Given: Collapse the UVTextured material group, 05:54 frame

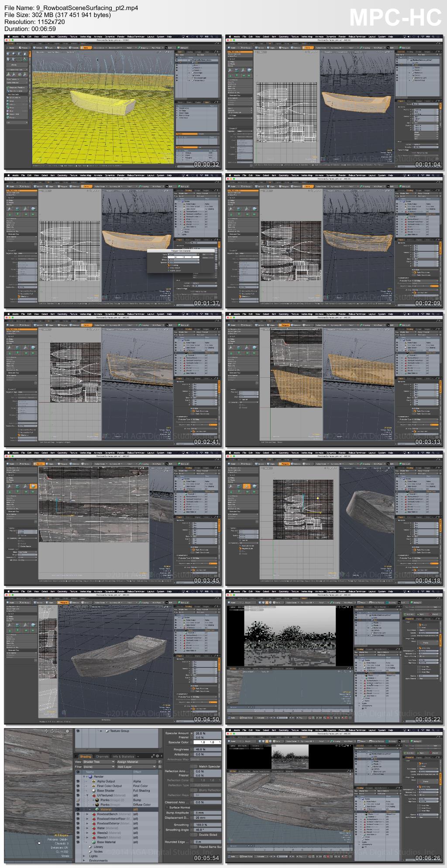Looking at the screenshot, I should (87, 795).
